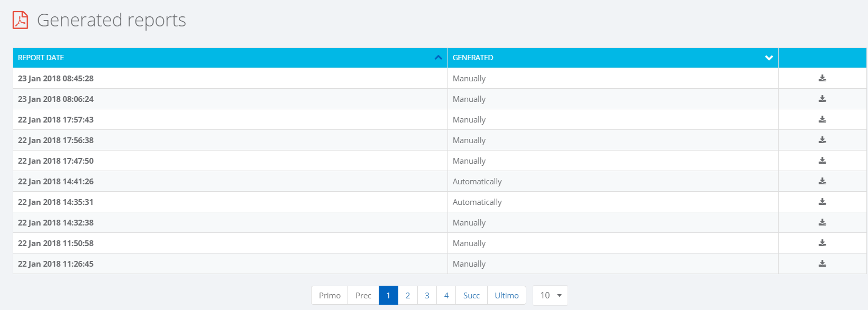This screenshot has width=868, height=310.
Task: Select the 22 Jan 2018 14:32:38 date cell
Action: point(230,222)
